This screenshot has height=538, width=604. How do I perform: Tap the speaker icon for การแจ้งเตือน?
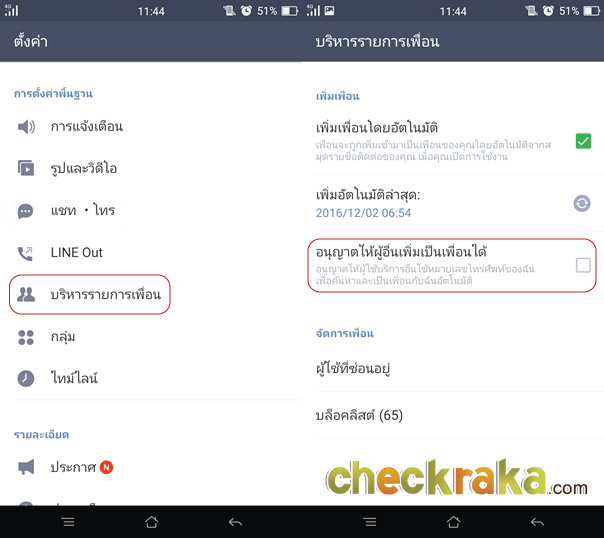tap(26, 127)
